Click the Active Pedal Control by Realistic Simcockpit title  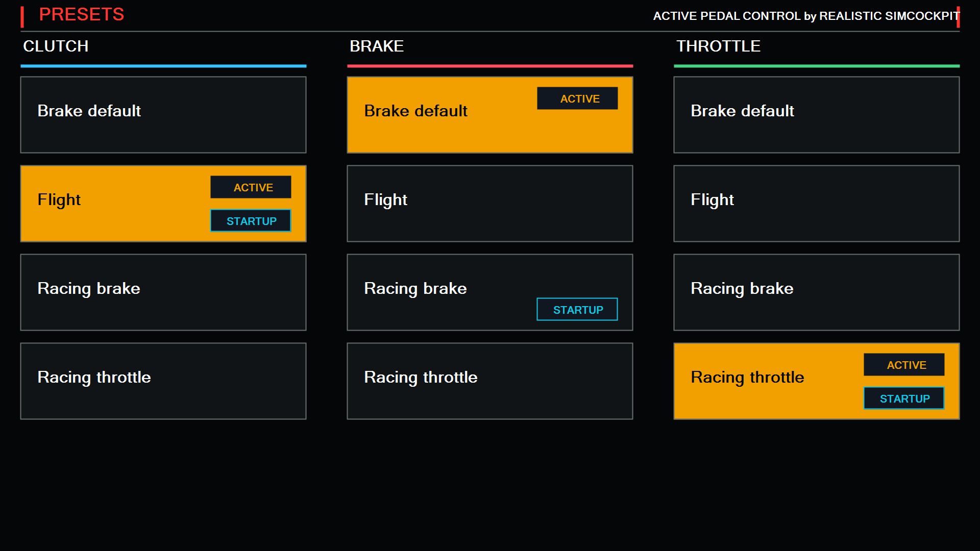tap(806, 16)
